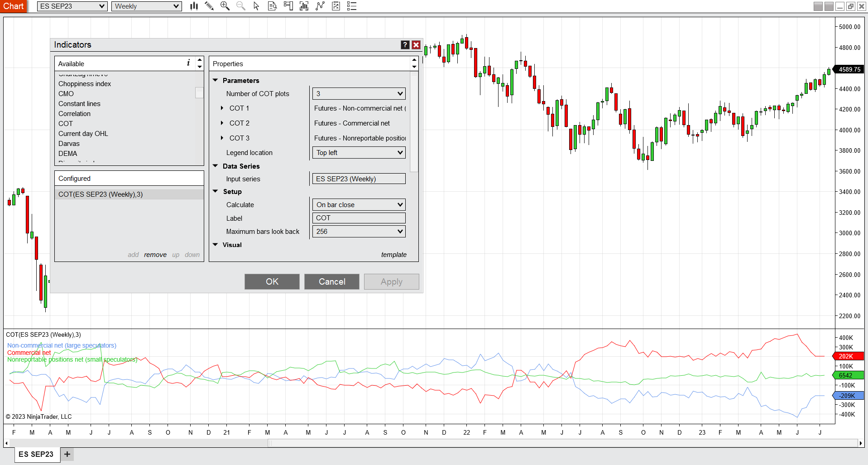Select the drawing tools pencil icon
The height and width of the screenshot is (465, 868).
pos(209,6)
